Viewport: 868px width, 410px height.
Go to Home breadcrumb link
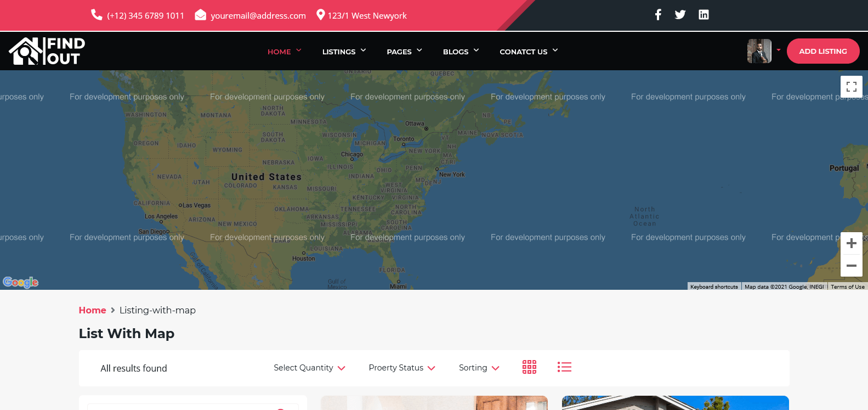(x=92, y=310)
